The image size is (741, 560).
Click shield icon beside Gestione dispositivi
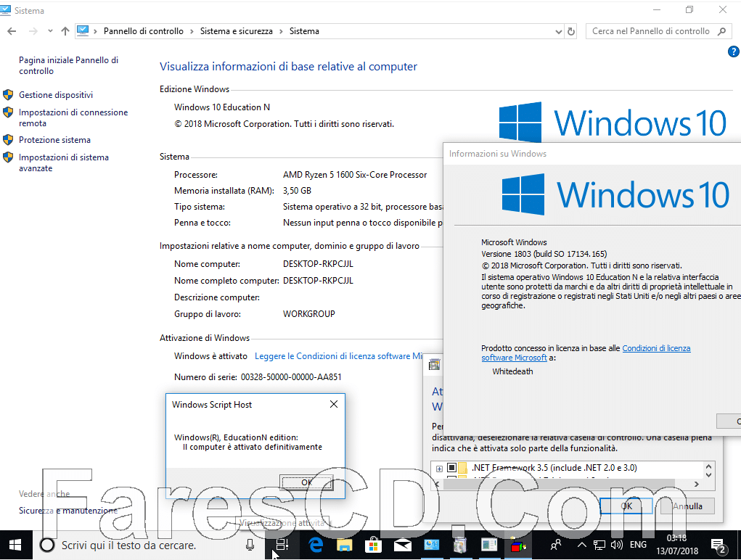pos(8,95)
